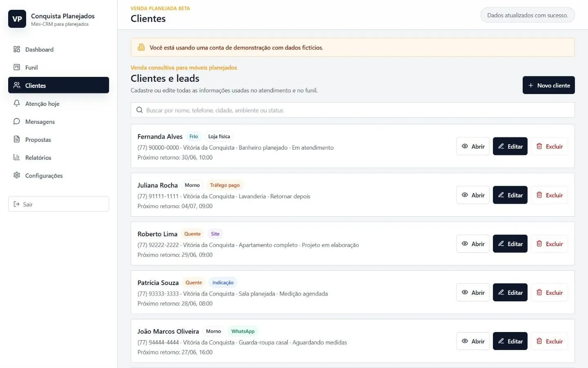
Task: Edit João Marcos Oliveira's client entry
Action: 510,341
